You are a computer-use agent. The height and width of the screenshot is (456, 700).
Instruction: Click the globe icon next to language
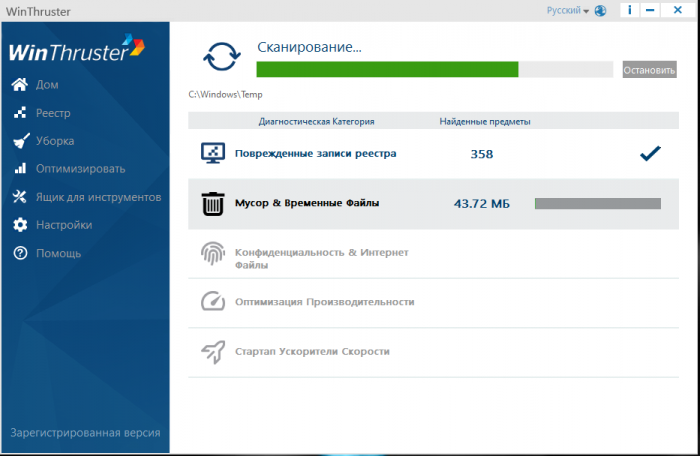600,11
